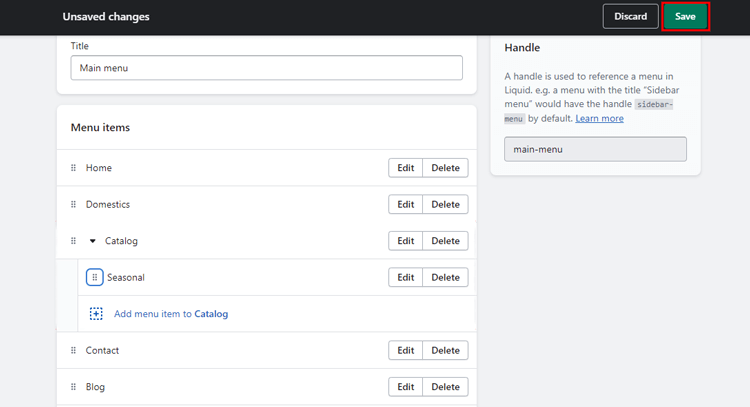Click the drag handle next to Catalog
Screen dimensions: 750x407
73,241
